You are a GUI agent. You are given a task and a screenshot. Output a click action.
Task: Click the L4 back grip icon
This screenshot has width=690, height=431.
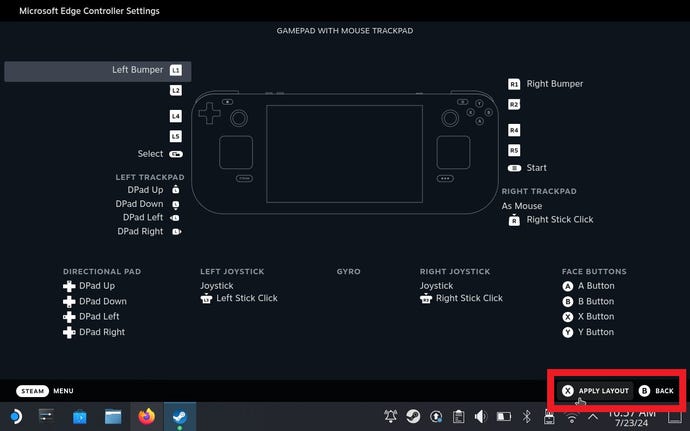(175, 116)
